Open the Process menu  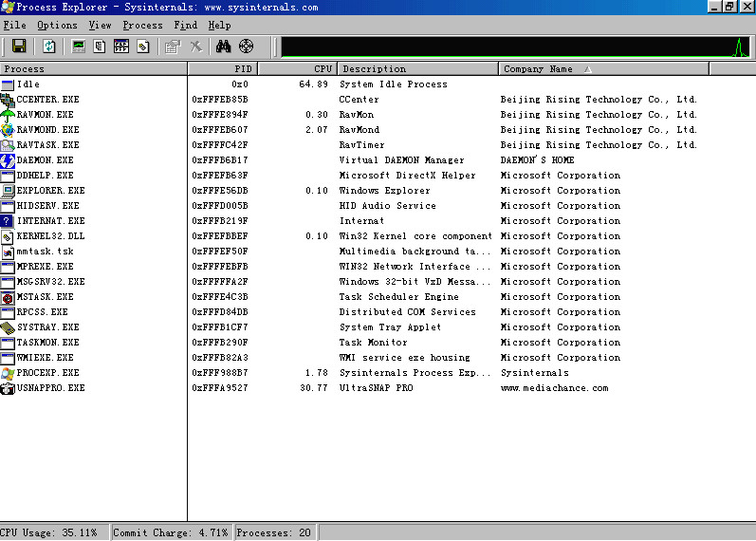(x=142, y=25)
